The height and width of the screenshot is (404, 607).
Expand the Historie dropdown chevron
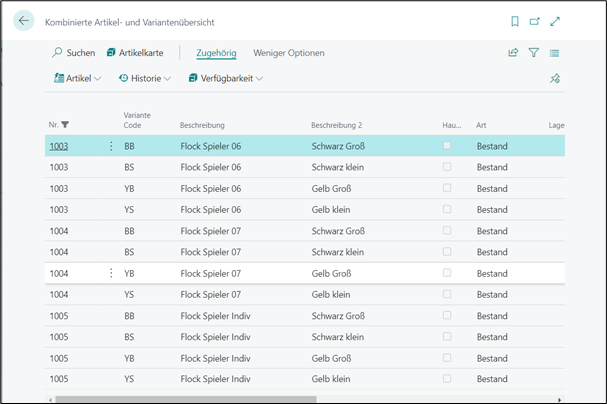(x=167, y=79)
